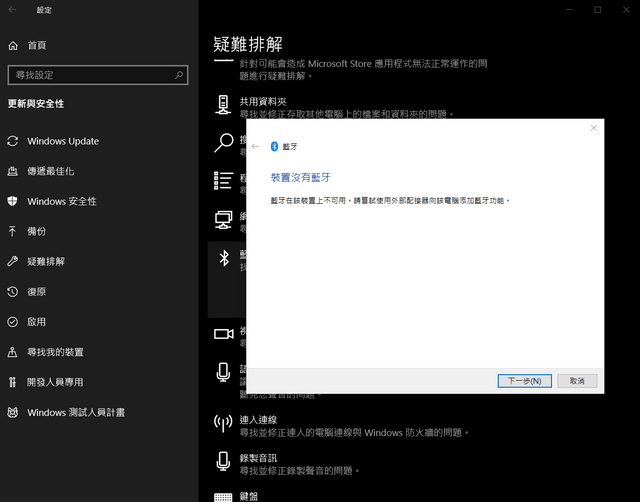Click the microphone icon above 連入連線
The image size is (640, 502).
click(x=223, y=372)
